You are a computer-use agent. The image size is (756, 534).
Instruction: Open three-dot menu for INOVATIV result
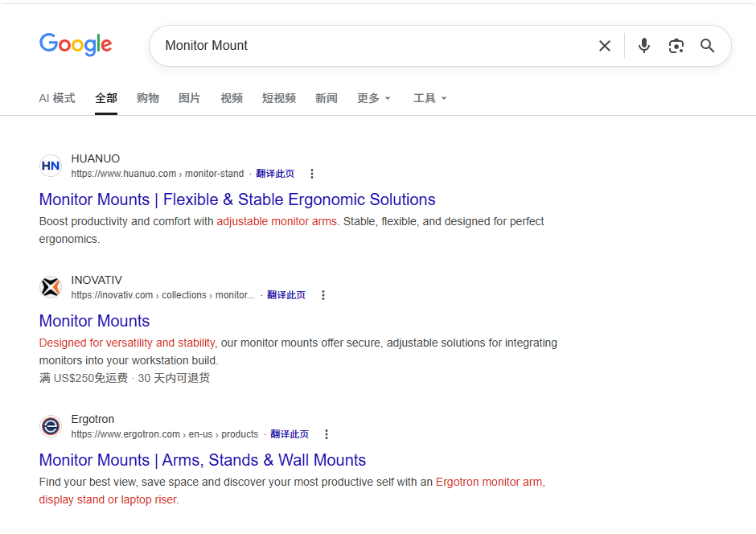(323, 295)
